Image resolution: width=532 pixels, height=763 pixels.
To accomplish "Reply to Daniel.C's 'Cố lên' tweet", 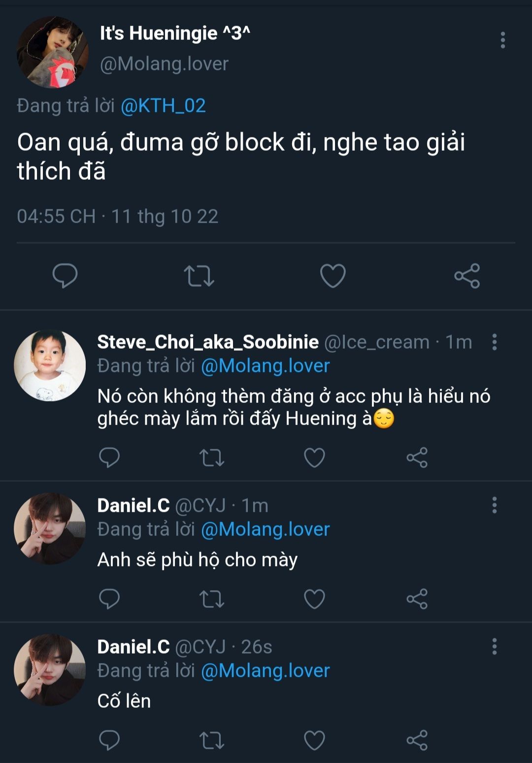I will (109, 740).
